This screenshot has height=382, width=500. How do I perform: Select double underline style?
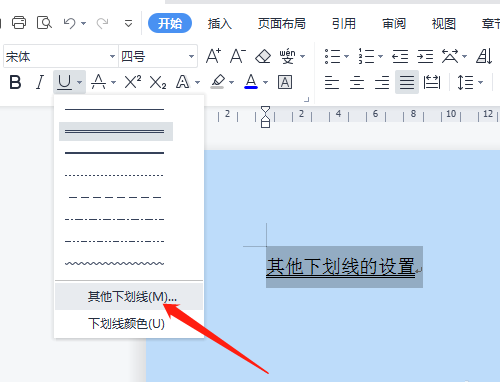click(116, 131)
